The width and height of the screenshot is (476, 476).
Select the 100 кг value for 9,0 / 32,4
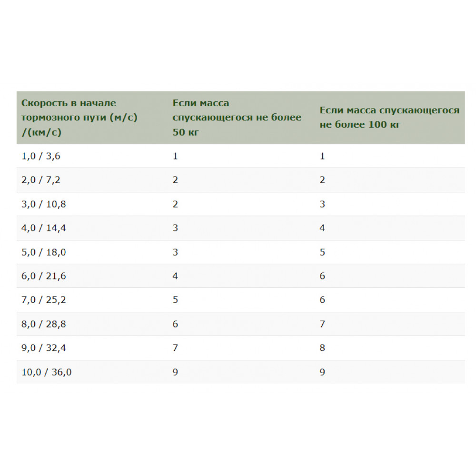point(322,348)
